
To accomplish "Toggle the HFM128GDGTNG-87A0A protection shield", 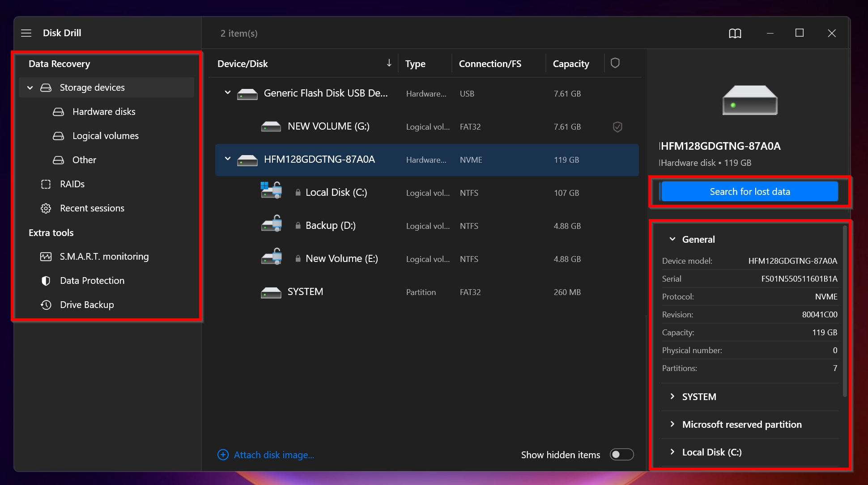I will (x=617, y=159).
